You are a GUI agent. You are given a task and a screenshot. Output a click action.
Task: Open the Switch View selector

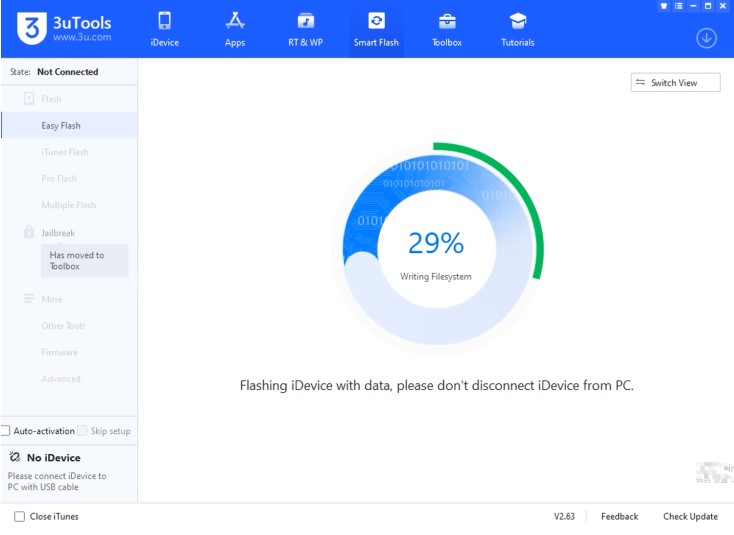[675, 83]
